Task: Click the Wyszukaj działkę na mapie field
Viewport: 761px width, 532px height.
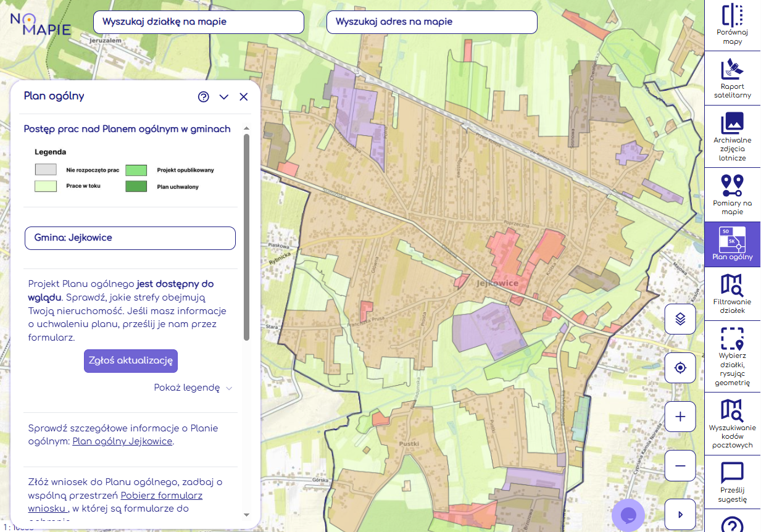Action: 198,22
